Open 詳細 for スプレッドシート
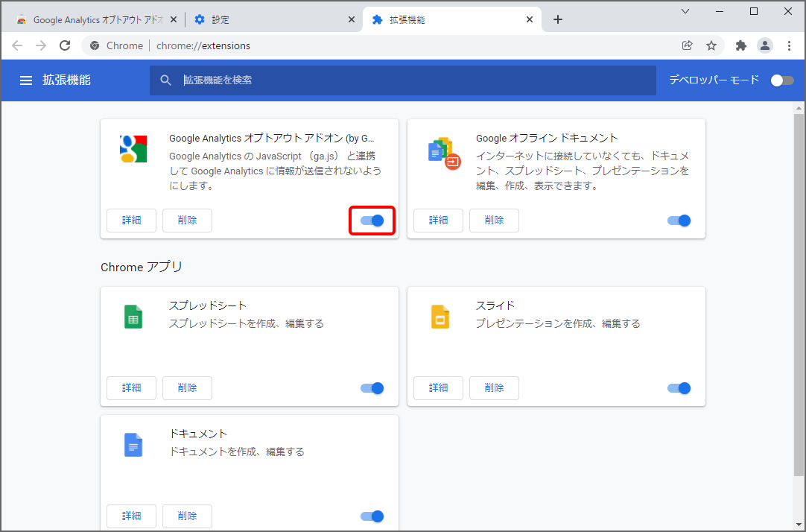806x532 pixels. pos(132,388)
